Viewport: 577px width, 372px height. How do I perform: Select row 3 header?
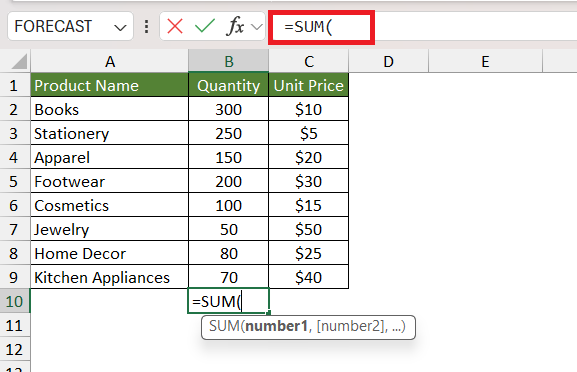pos(14,133)
